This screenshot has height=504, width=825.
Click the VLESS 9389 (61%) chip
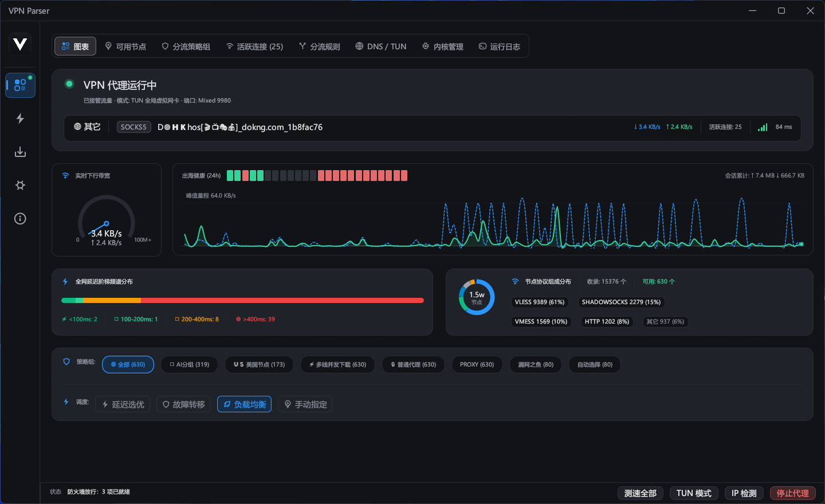(540, 302)
